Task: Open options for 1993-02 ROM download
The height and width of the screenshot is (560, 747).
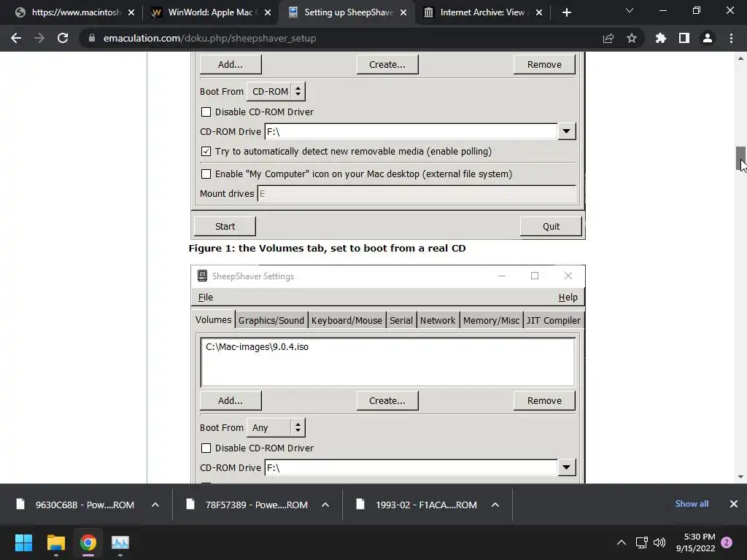Action: pos(495,505)
